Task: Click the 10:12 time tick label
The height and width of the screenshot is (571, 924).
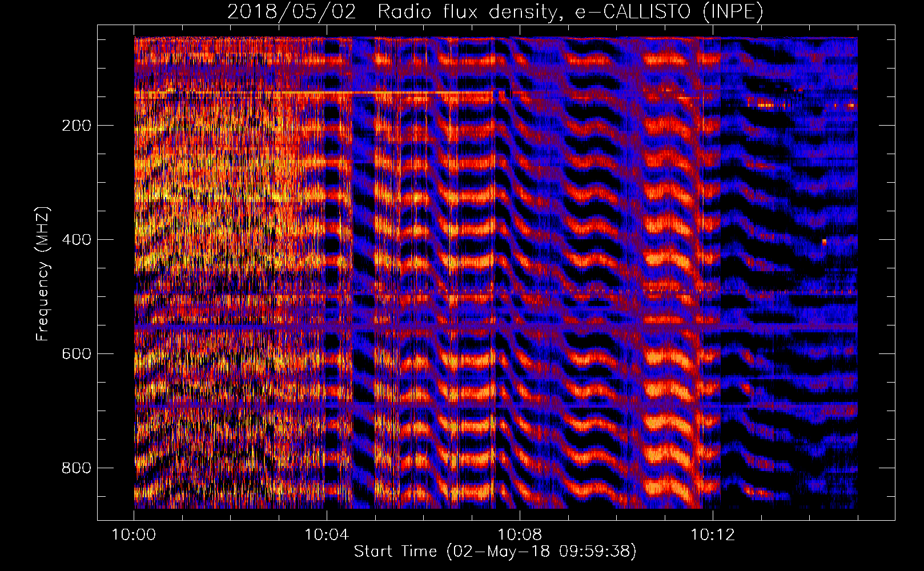Action: click(713, 535)
